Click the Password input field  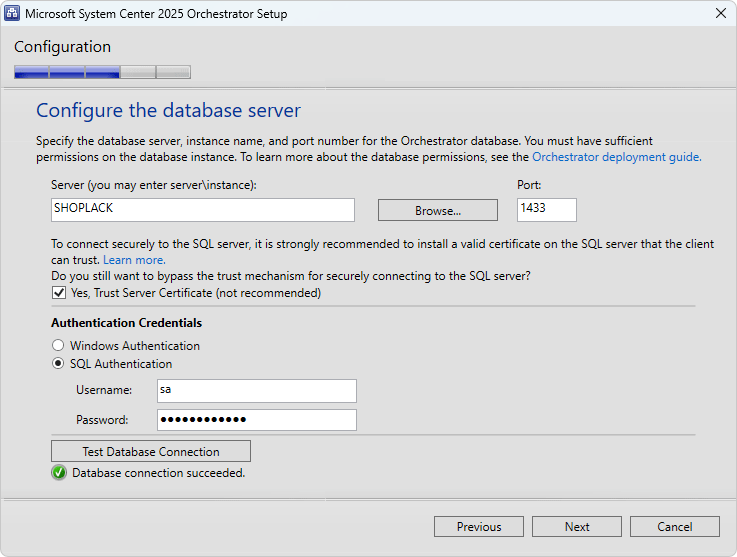click(x=257, y=420)
